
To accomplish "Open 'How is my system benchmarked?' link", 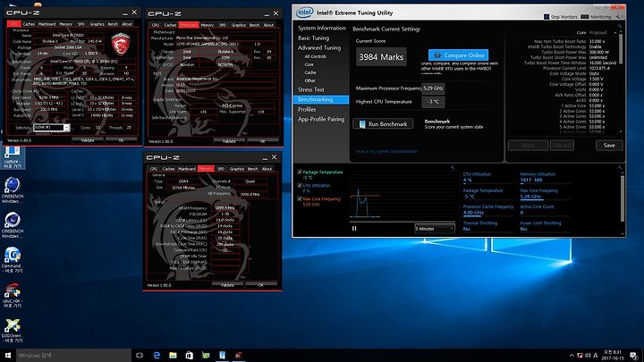I will tap(386, 151).
